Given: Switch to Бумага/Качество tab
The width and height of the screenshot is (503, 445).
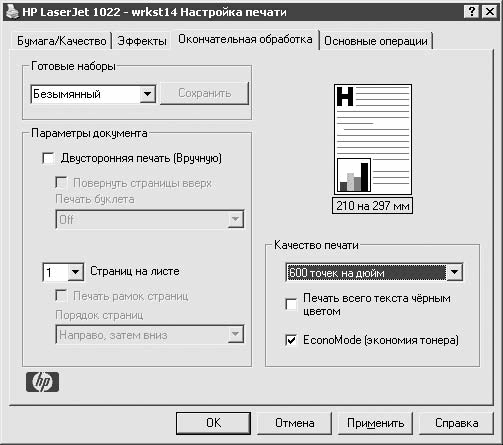Looking at the screenshot, I should pos(61,41).
